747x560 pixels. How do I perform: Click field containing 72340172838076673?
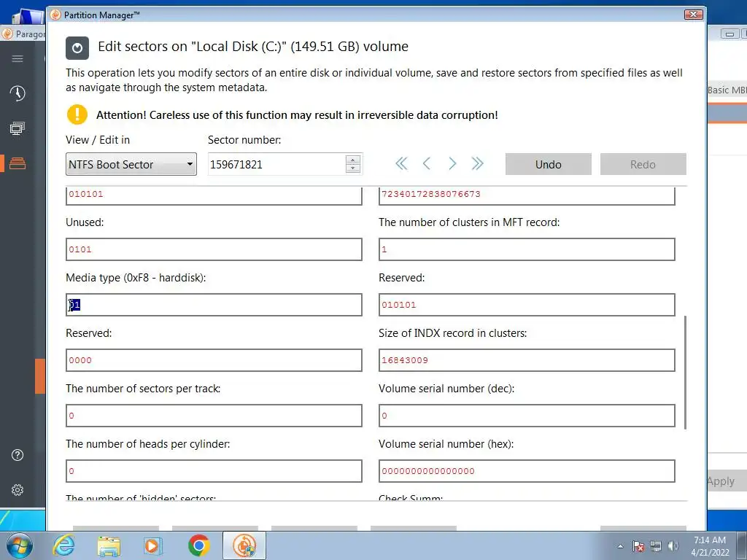point(527,195)
